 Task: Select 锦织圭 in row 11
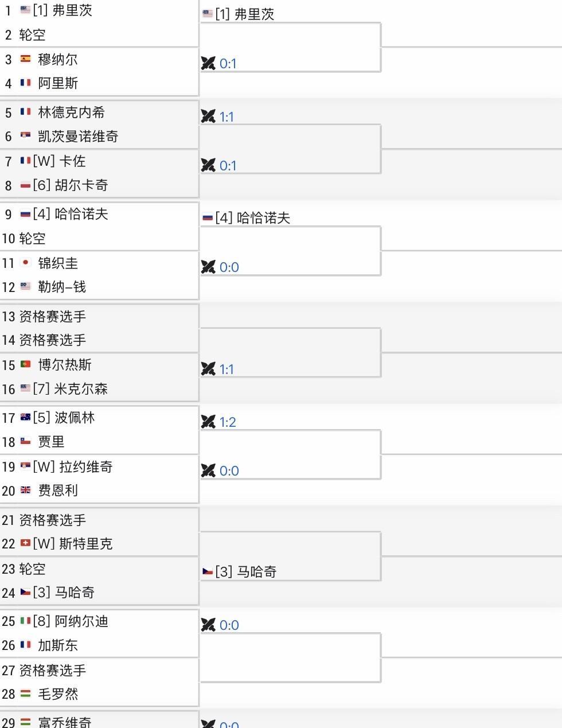(57, 263)
